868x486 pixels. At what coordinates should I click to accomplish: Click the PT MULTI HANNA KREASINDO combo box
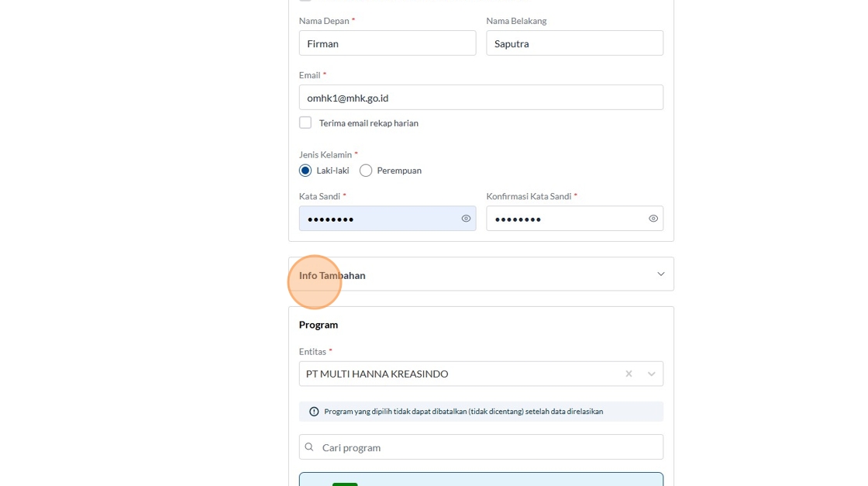point(457,374)
